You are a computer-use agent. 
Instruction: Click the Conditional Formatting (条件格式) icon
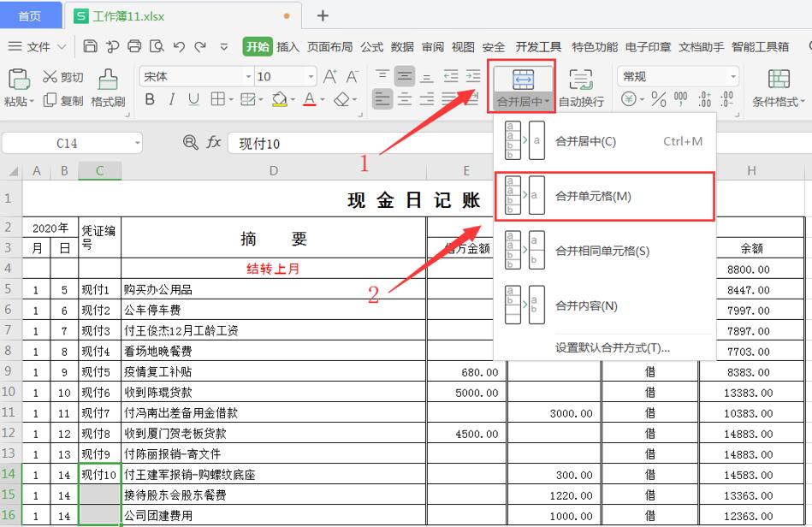pyautogui.click(x=779, y=80)
